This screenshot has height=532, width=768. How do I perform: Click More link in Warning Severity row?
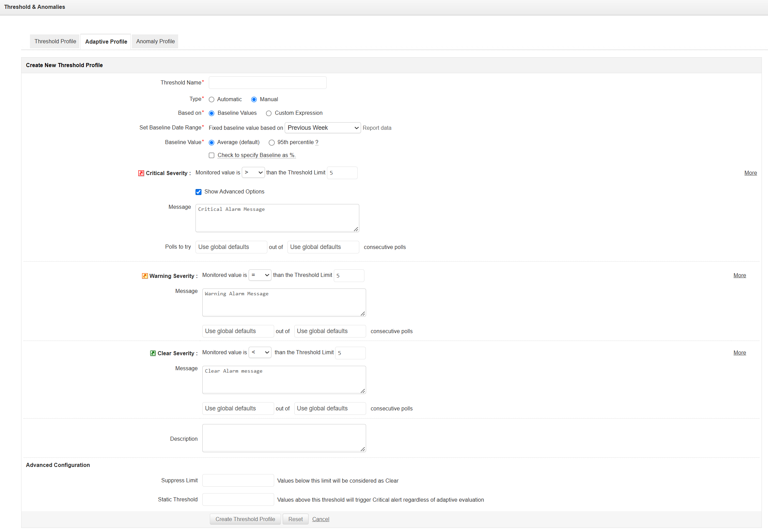pyautogui.click(x=740, y=275)
